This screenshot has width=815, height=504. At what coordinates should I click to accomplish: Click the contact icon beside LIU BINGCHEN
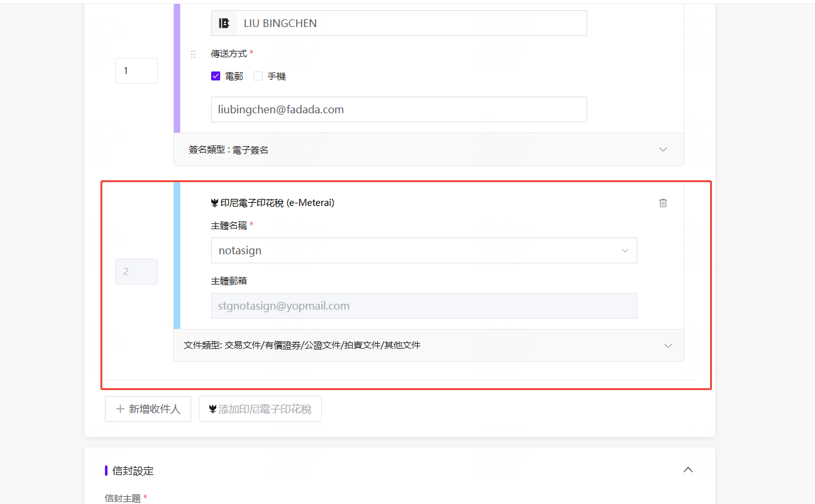pos(224,23)
